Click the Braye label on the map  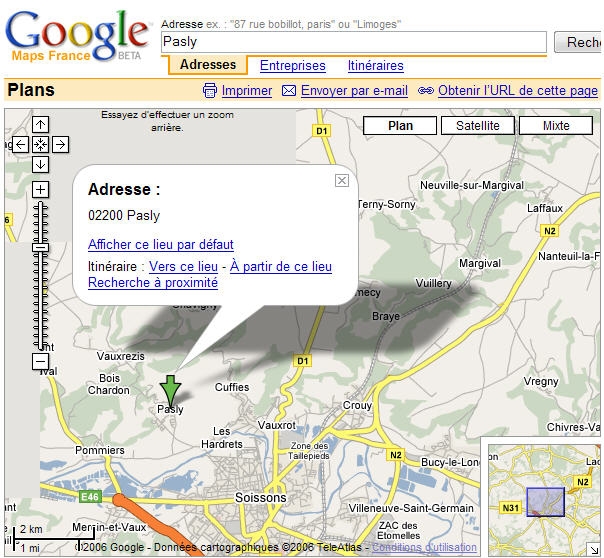click(x=386, y=317)
